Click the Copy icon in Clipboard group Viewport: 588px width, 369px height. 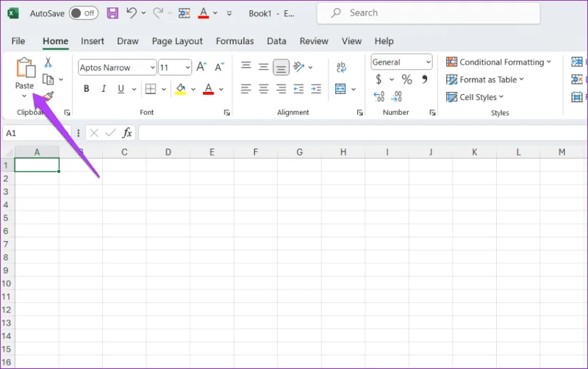(48, 79)
